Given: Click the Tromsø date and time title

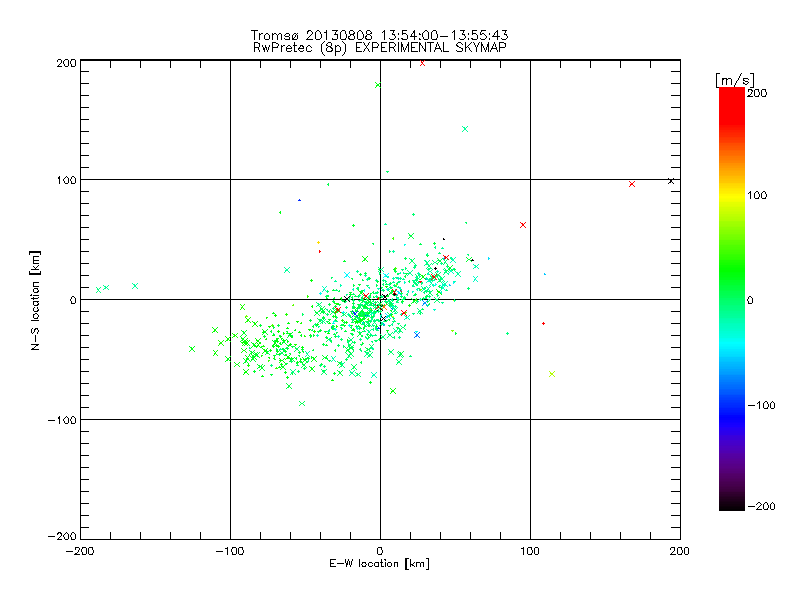Looking at the screenshot, I should pos(380,35).
